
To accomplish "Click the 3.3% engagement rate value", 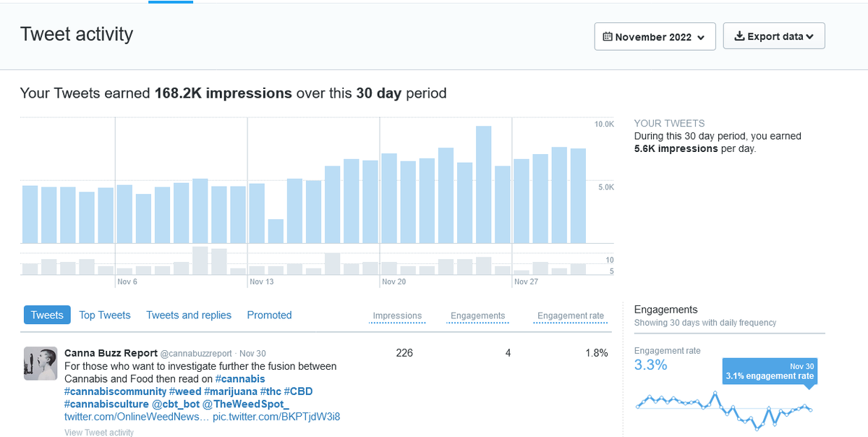I will point(650,365).
